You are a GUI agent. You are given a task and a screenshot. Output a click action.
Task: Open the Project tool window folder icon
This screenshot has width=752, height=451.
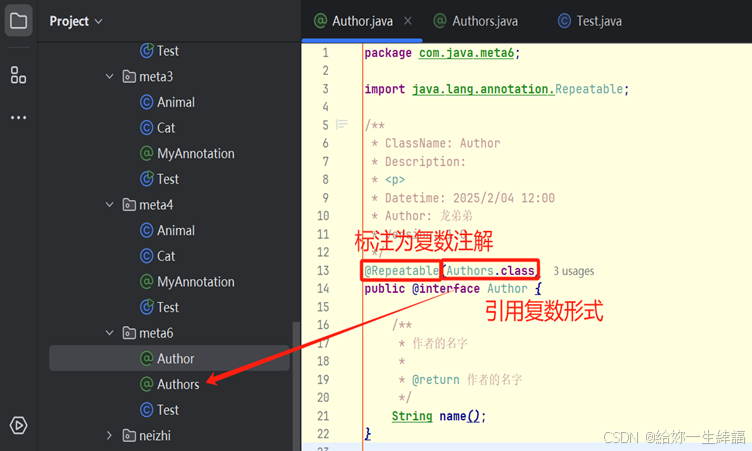pos(18,21)
